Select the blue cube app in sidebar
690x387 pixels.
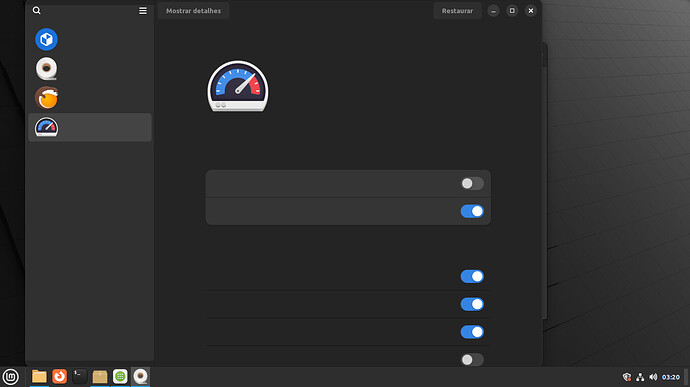[x=46, y=39]
